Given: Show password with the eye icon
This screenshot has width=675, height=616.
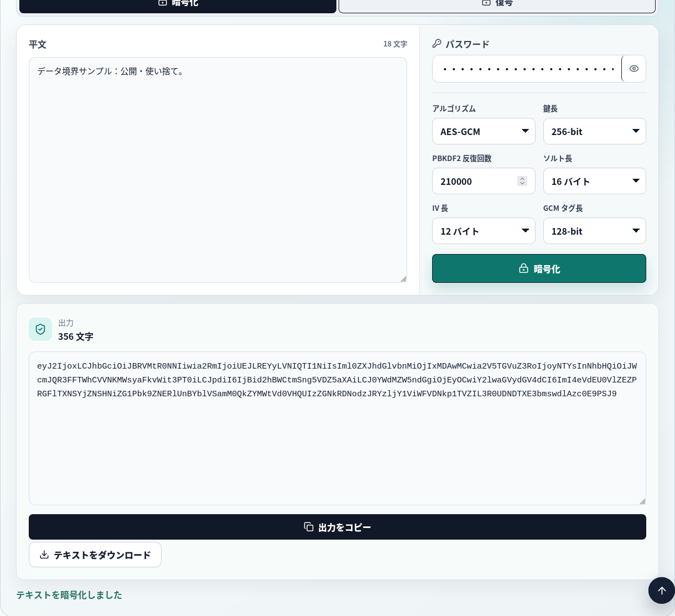Looking at the screenshot, I should tap(634, 69).
